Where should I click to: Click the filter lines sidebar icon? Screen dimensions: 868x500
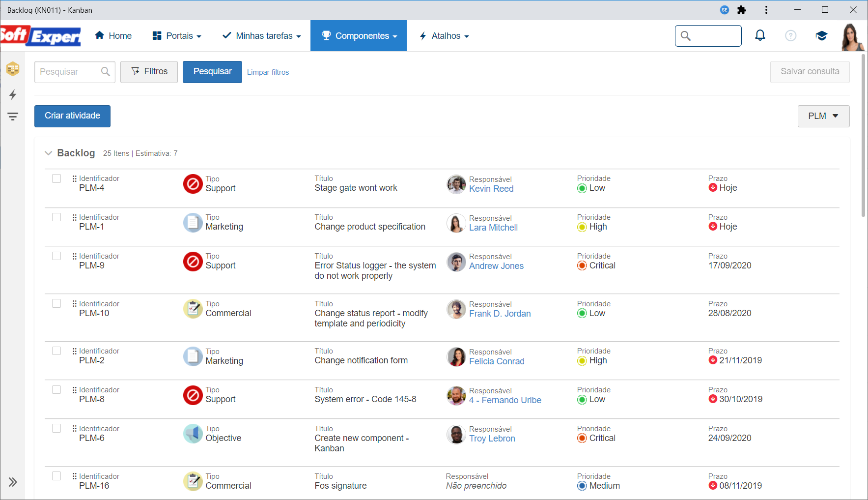coord(13,117)
